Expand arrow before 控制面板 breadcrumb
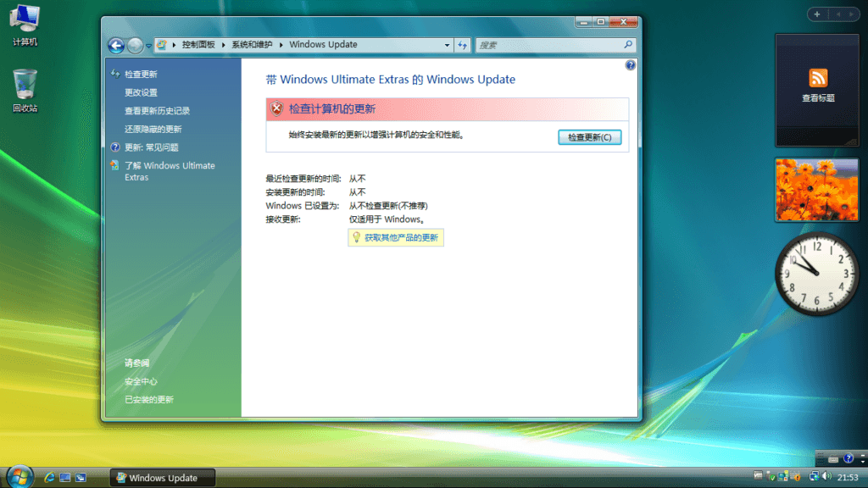The height and width of the screenshot is (488, 868). coord(174,45)
